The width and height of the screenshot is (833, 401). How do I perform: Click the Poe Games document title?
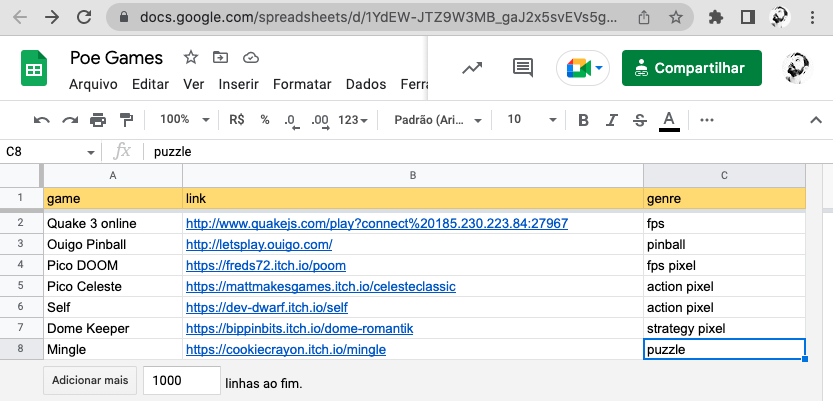[116, 57]
